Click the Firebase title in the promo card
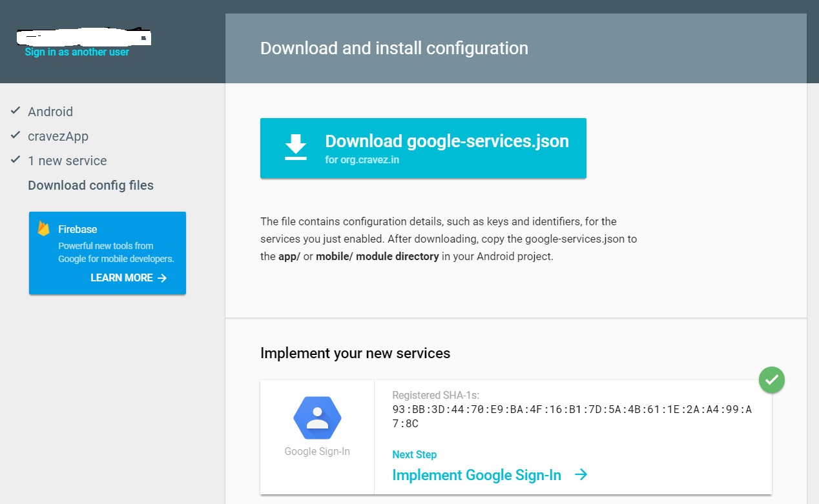Screen dimensions: 819x504 click(x=78, y=229)
